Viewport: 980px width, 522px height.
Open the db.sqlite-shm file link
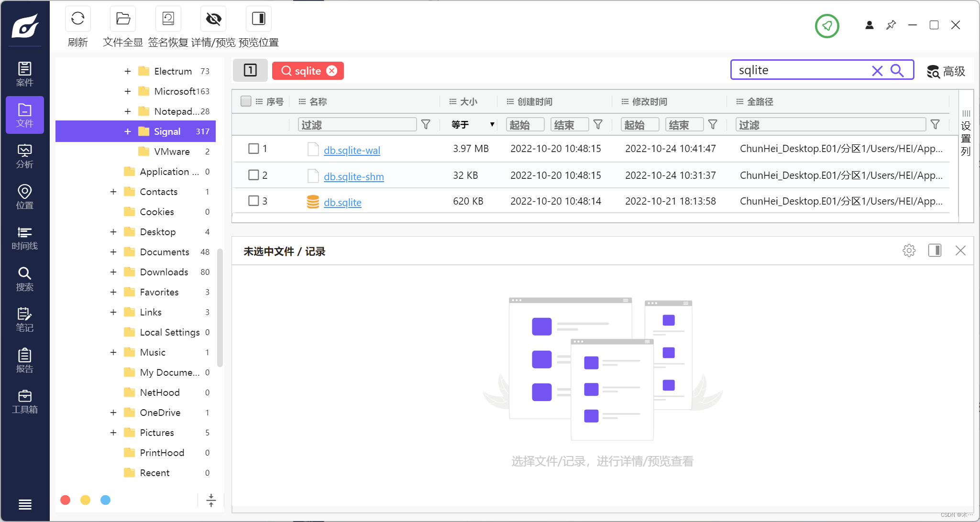353,176
